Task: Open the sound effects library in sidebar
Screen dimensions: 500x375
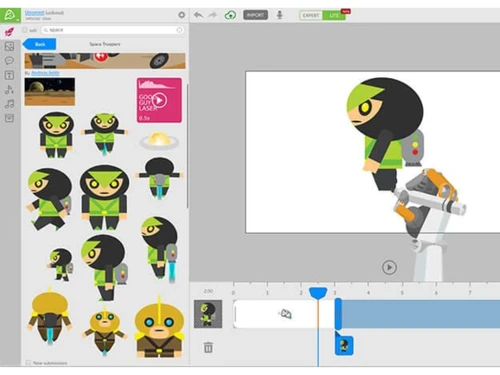Action: [9, 89]
